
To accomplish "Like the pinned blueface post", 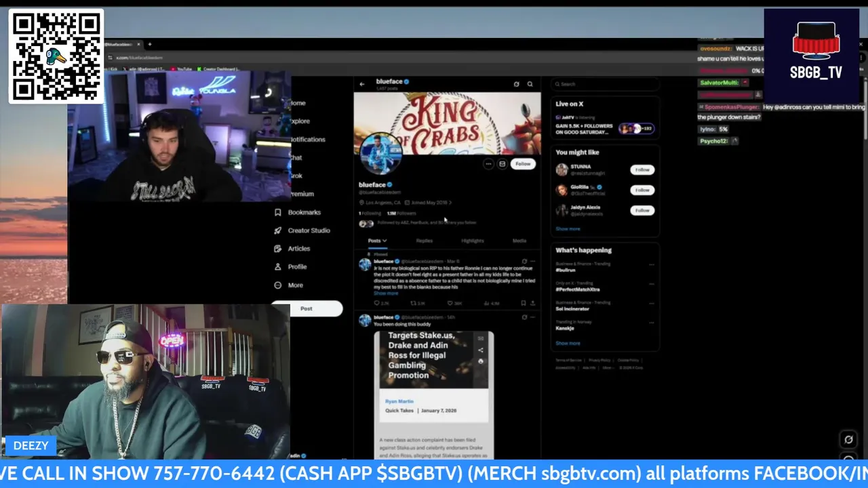I will click(x=450, y=303).
